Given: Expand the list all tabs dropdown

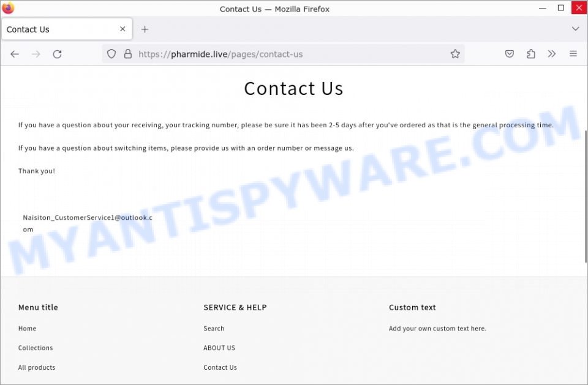Looking at the screenshot, I should [575, 29].
